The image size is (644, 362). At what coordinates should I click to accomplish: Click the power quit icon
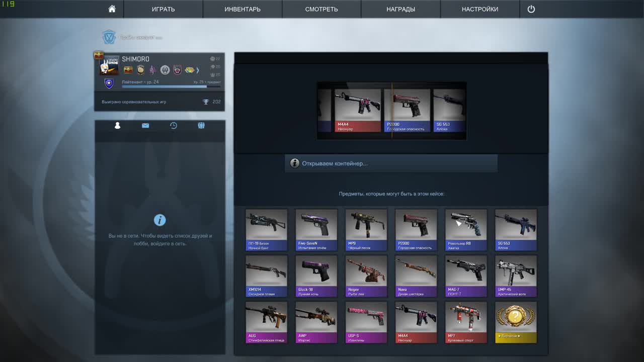point(531,9)
